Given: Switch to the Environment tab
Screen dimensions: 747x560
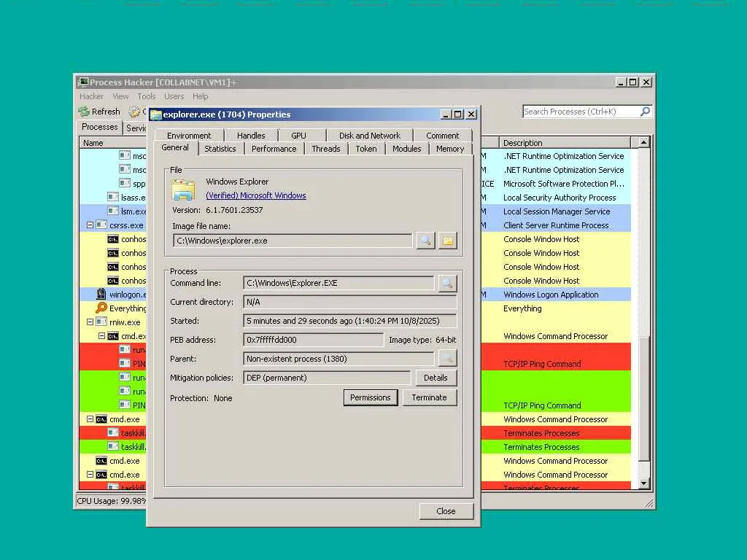Looking at the screenshot, I should coord(189,136).
